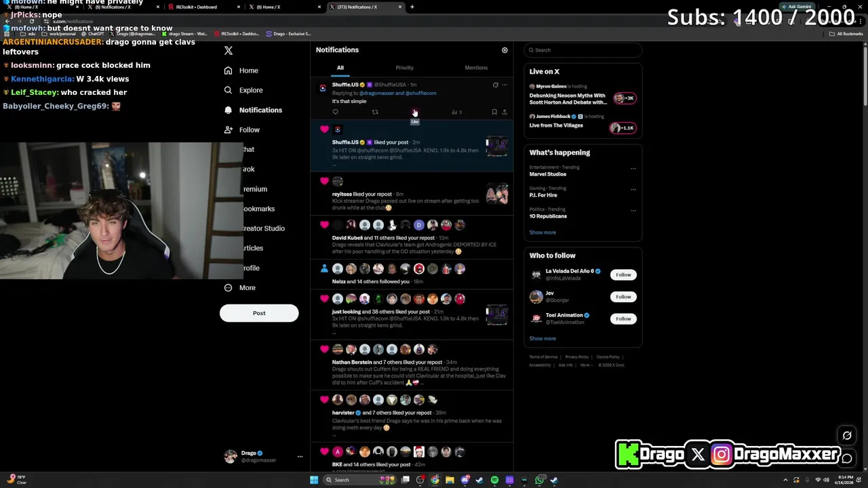Screen dimensions: 868x488
Task: Open account menu dots beside Drago profile
Action: (300, 457)
